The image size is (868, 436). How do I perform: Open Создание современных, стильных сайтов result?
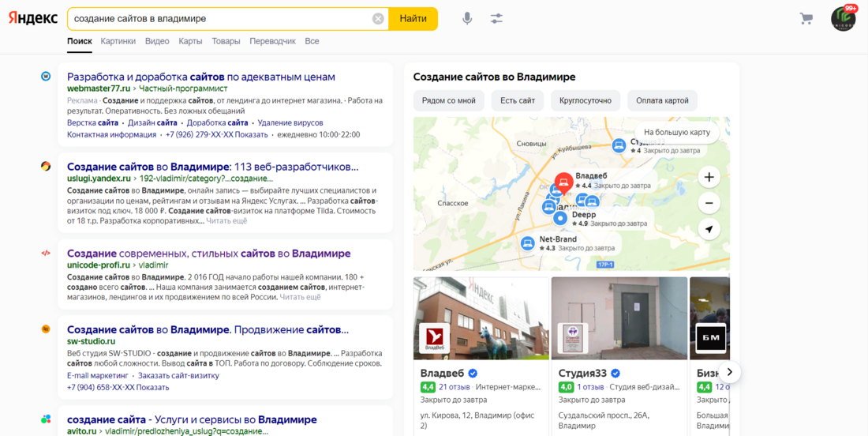208,254
